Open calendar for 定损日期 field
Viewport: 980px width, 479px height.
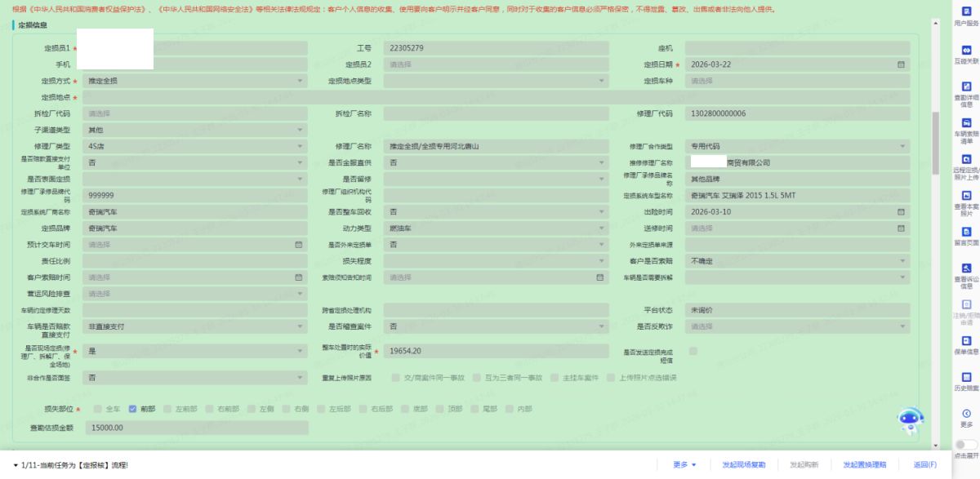pos(901,64)
